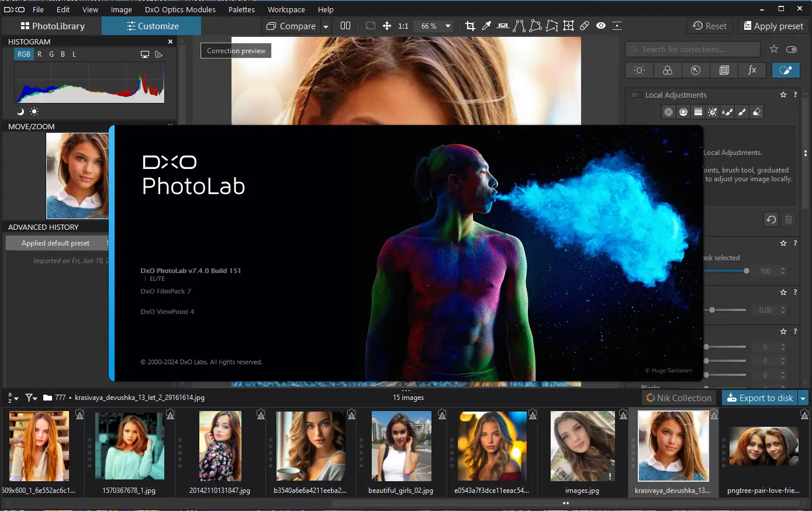Toggle active corrections filter switch

792,49
